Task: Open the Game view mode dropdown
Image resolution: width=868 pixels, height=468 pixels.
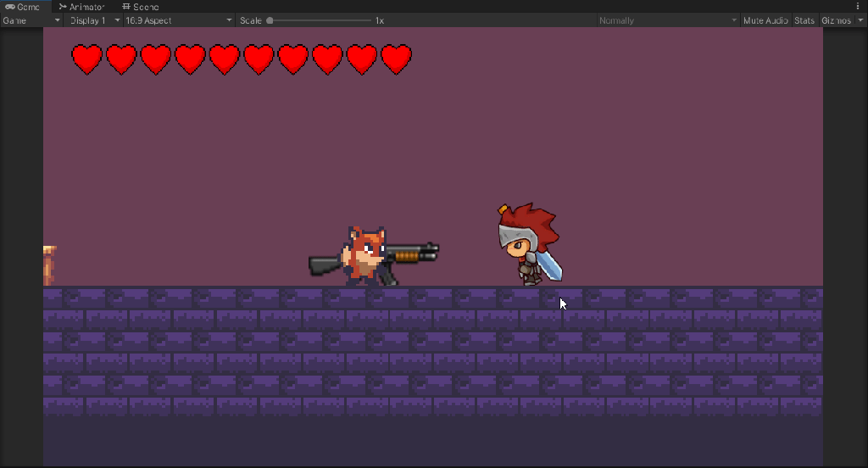Action: click(x=31, y=20)
